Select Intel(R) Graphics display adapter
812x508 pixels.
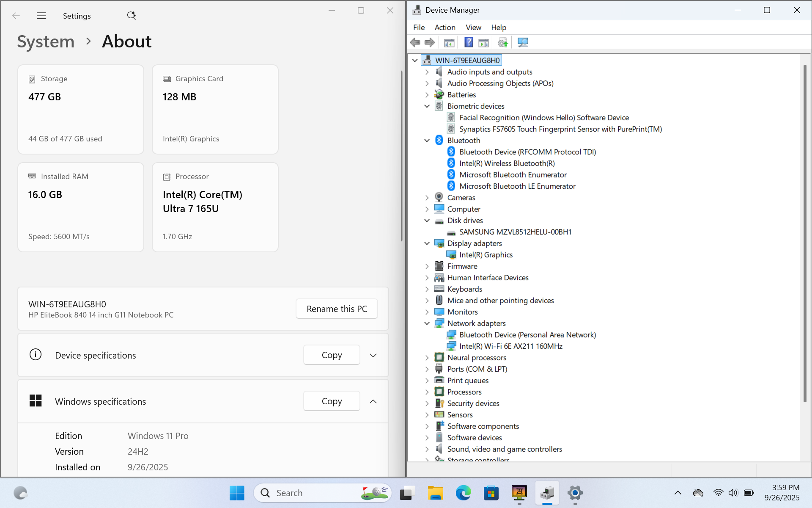click(x=486, y=255)
